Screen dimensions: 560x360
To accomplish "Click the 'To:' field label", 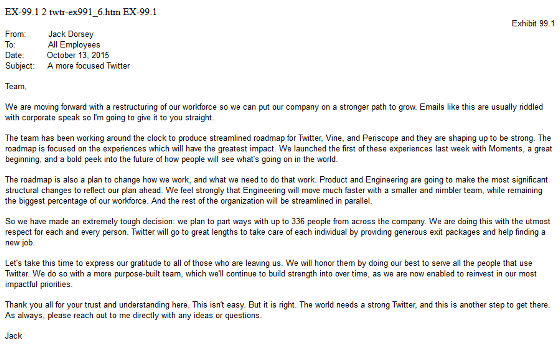I will (x=10, y=45).
